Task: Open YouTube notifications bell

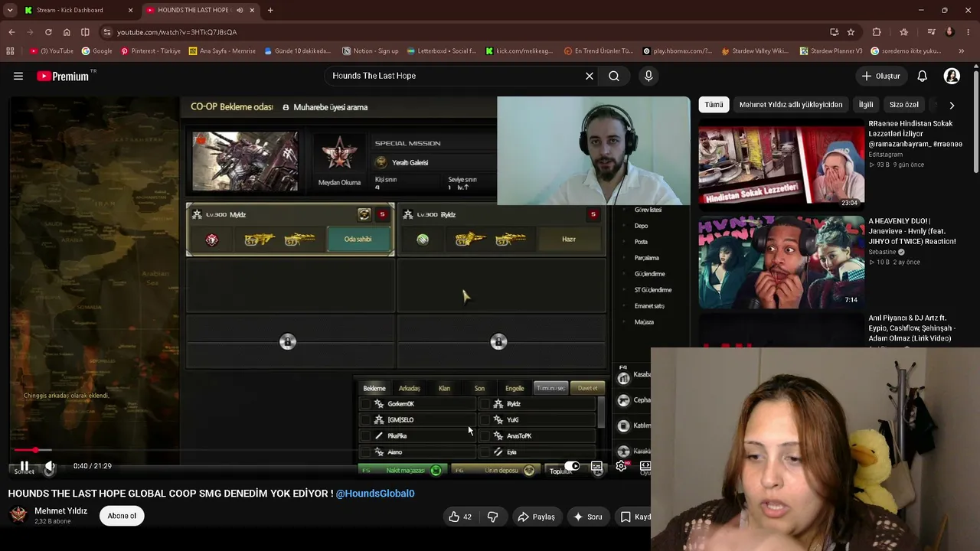Action: (923, 76)
